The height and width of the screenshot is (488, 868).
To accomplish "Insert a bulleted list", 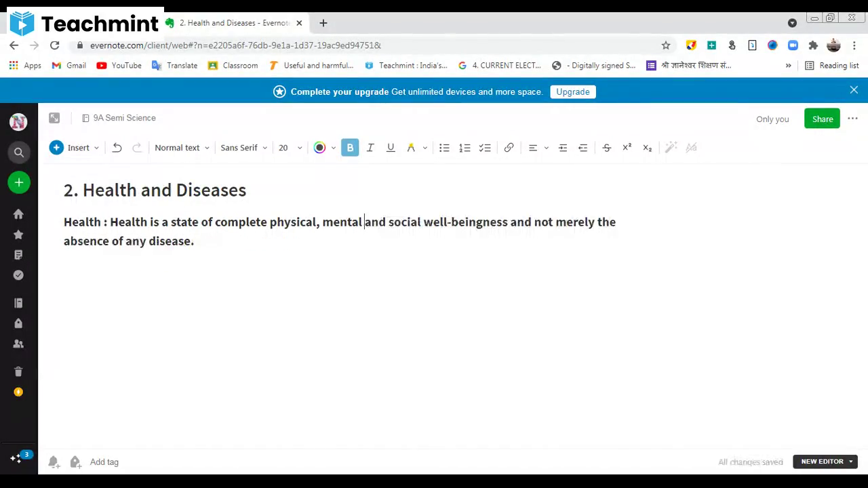I will coord(444,147).
